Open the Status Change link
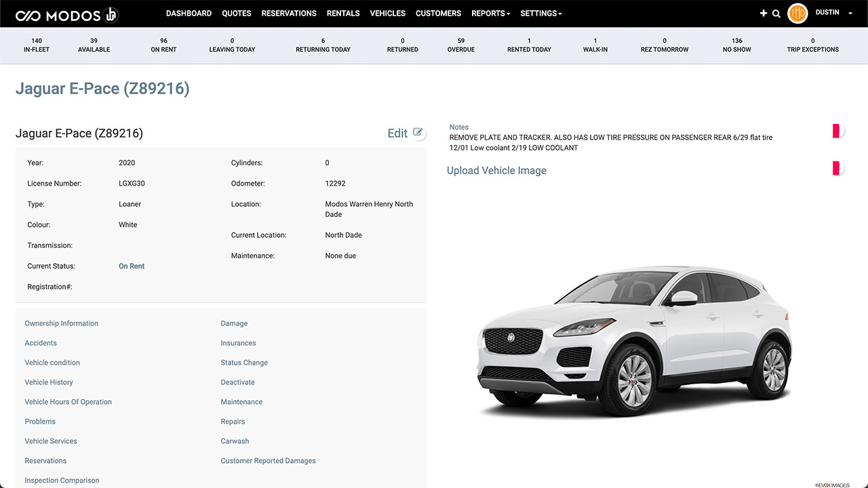 click(244, 363)
